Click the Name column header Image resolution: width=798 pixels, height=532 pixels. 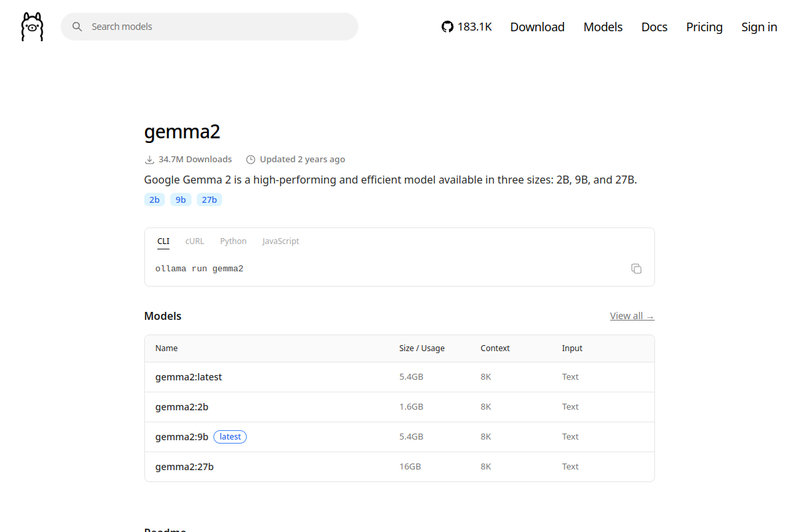coord(167,348)
